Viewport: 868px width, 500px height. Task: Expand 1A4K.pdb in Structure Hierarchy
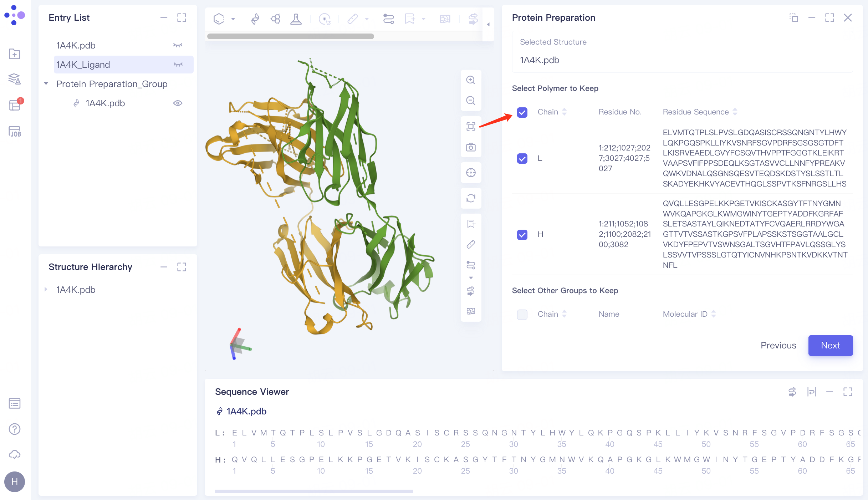pyautogui.click(x=46, y=290)
